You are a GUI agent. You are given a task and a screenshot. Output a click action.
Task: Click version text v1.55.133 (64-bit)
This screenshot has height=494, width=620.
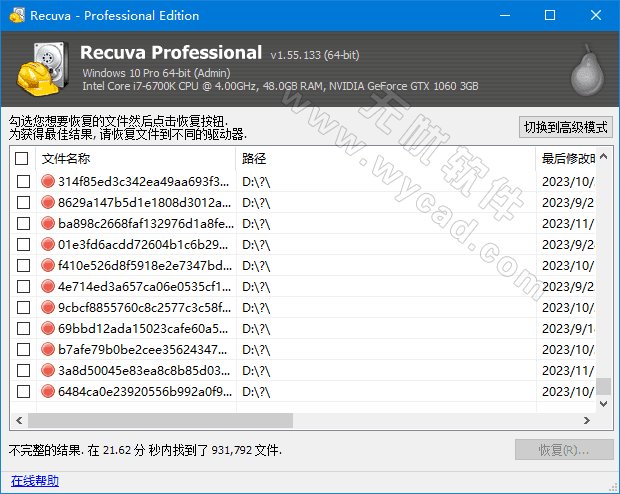coord(315,55)
